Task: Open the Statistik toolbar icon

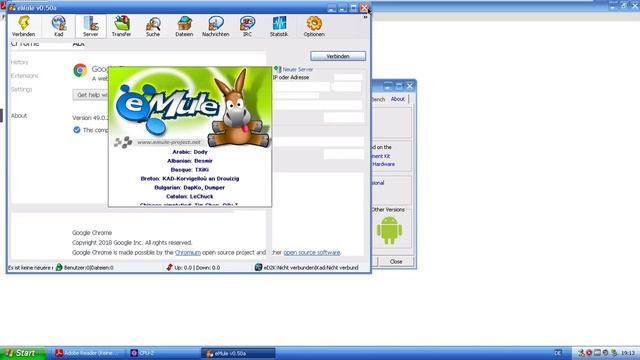Action: (x=279, y=26)
